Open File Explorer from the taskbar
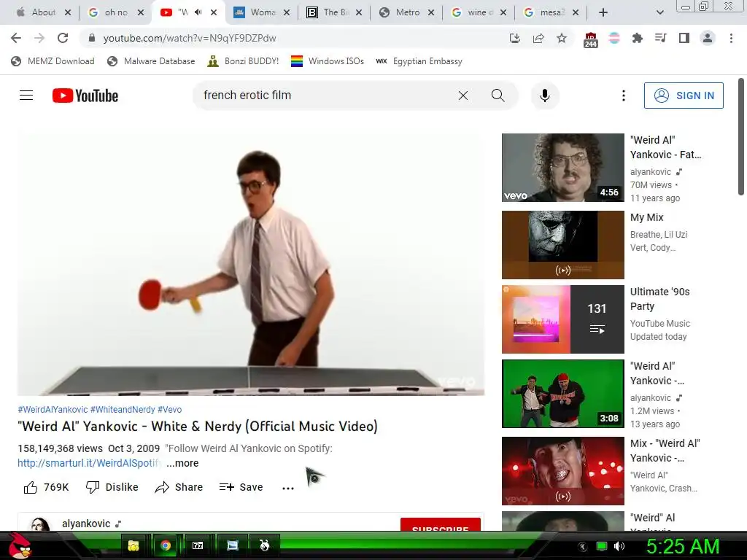This screenshot has width=747, height=560. pyautogui.click(x=133, y=545)
